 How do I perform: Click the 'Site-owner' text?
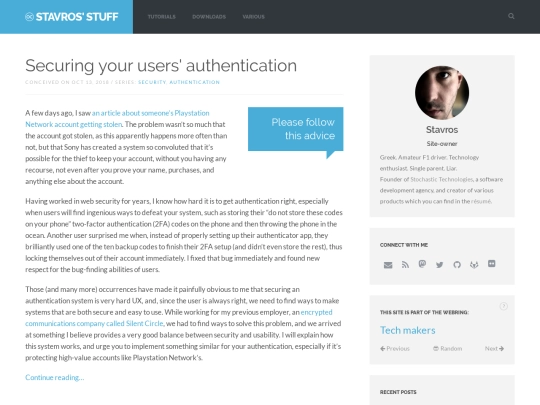pyautogui.click(x=442, y=144)
